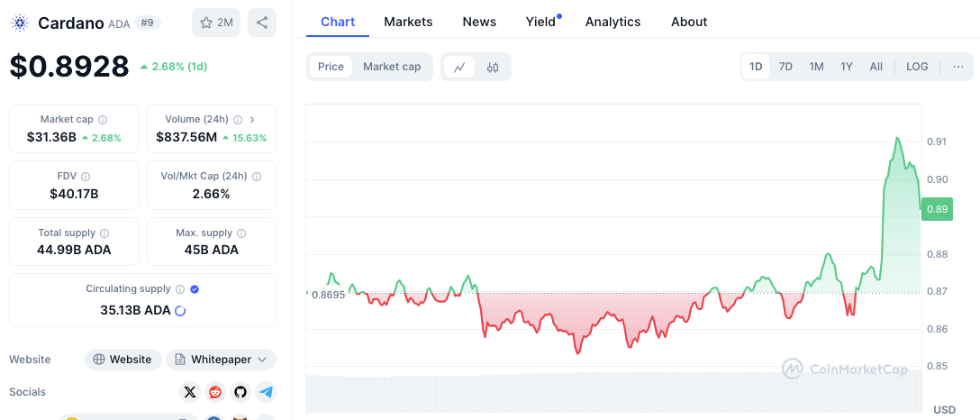Expand Volume (24h) details arrow
980x420 pixels.
pyautogui.click(x=252, y=120)
